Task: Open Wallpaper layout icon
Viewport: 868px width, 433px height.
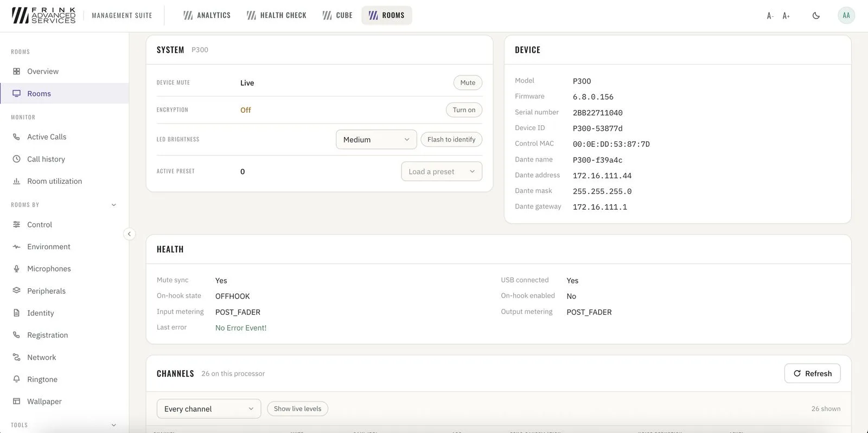Action: [16, 401]
